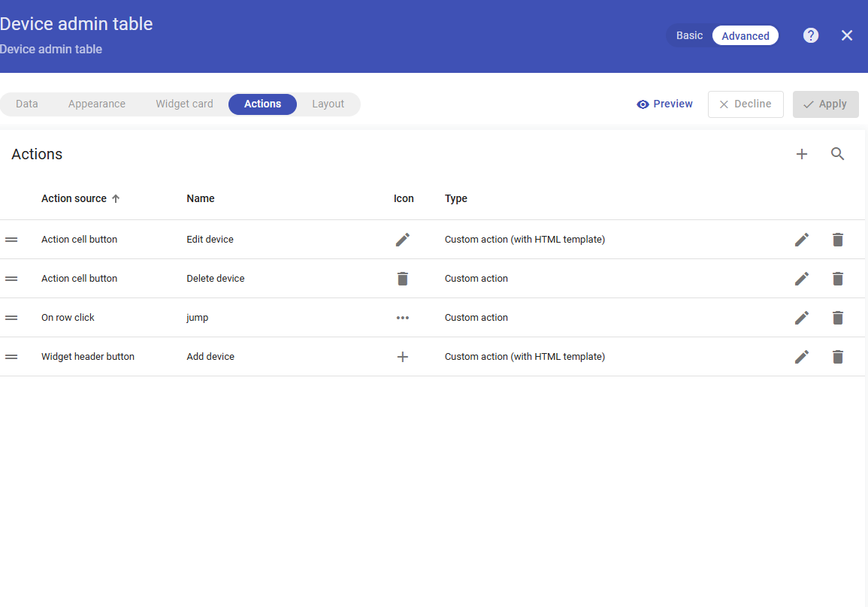868x607 pixels.
Task: Delete the 'Add device' action row
Action: (838, 357)
